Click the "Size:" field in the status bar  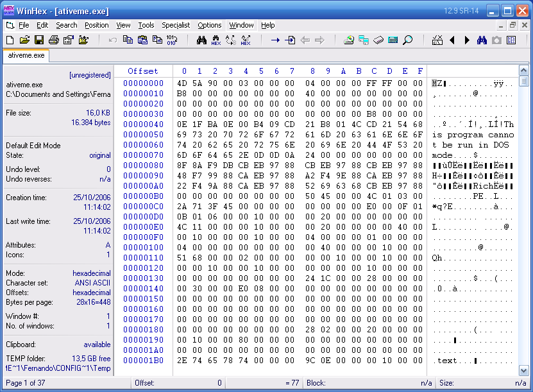483,383
